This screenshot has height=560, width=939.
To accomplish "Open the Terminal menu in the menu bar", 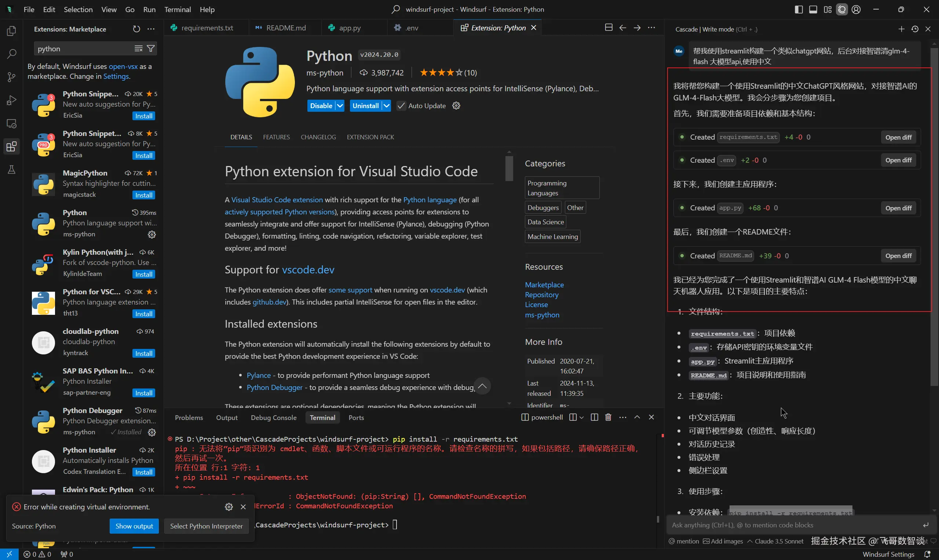I will click(x=177, y=10).
